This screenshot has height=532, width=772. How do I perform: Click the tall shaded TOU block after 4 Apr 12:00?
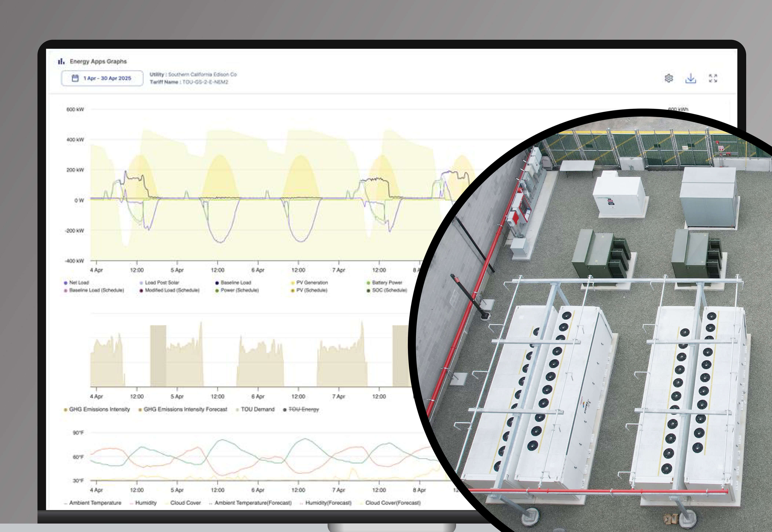158,356
